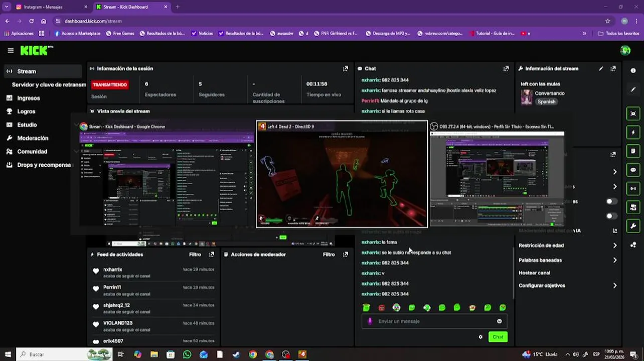This screenshot has width=644, height=361.
Task: Click the chat bubble rail button
Action: click(633, 170)
